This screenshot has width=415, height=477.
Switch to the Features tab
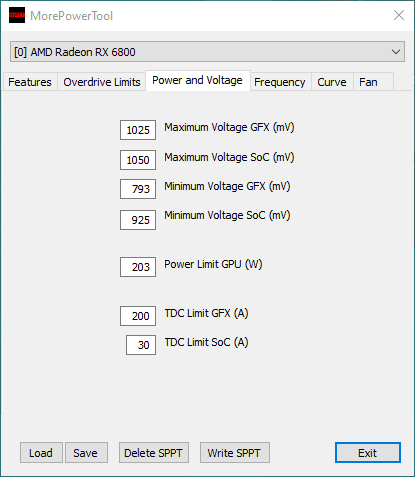pyautogui.click(x=30, y=82)
